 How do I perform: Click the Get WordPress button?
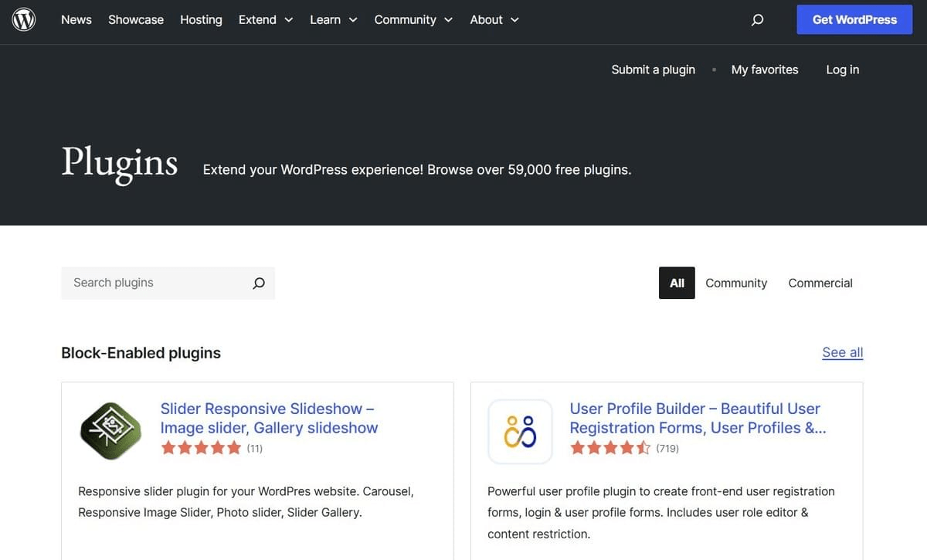(x=854, y=20)
